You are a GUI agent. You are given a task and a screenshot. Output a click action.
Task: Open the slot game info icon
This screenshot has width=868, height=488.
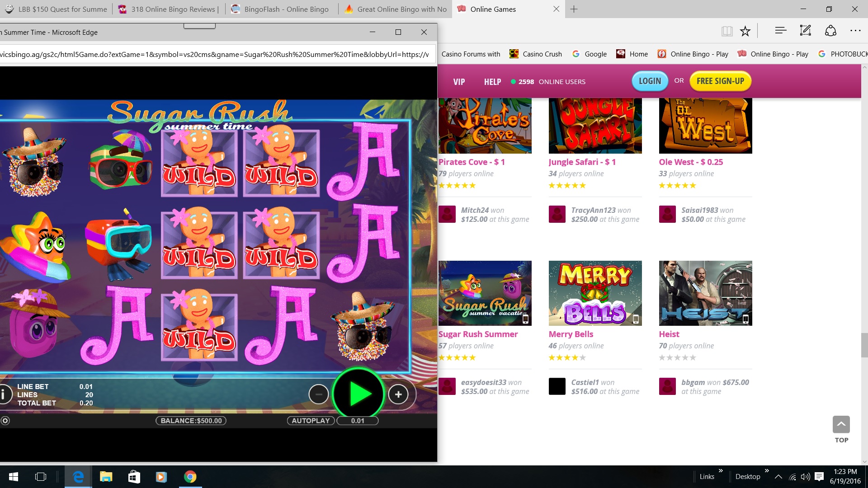[4, 394]
